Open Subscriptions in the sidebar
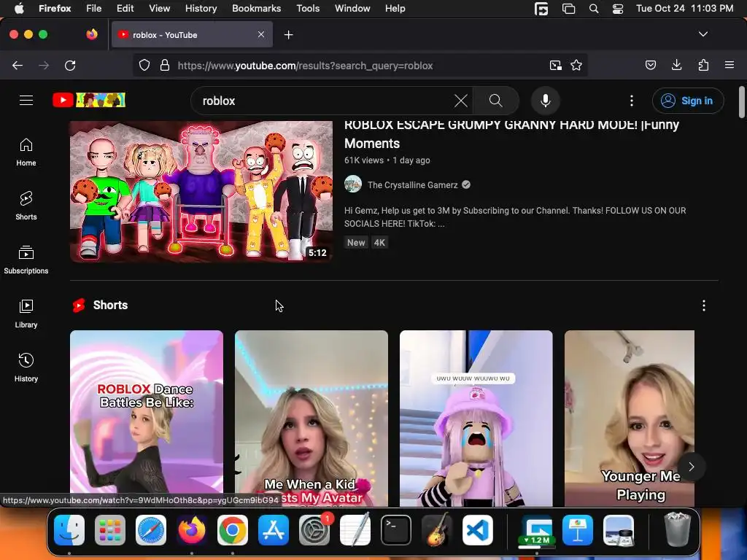The width and height of the screenshot is (747, 560). [x=26, y=260]
